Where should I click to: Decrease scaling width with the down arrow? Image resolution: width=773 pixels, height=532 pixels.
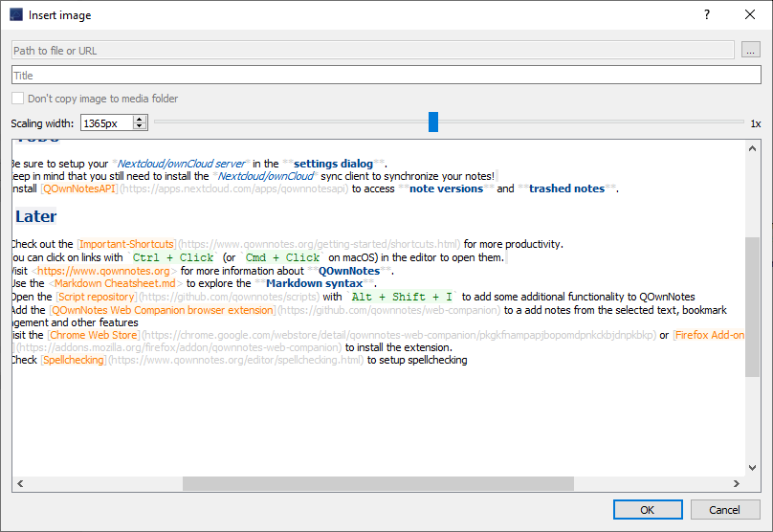[140, 126]
